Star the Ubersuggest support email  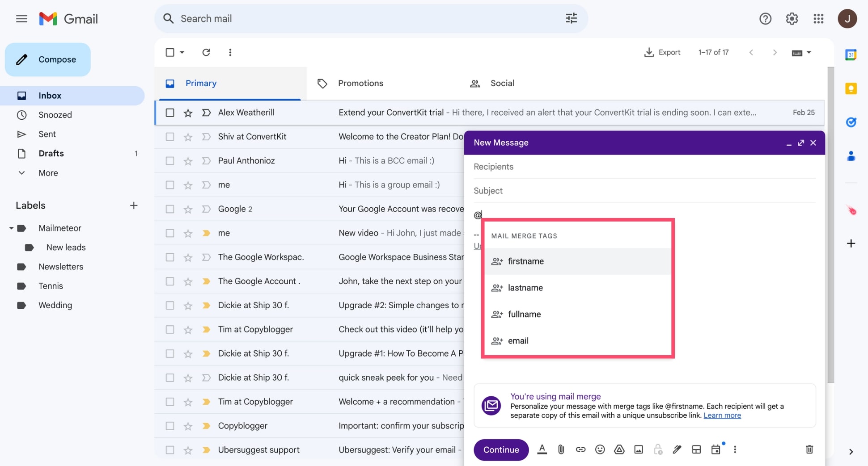tap(188, 450)
